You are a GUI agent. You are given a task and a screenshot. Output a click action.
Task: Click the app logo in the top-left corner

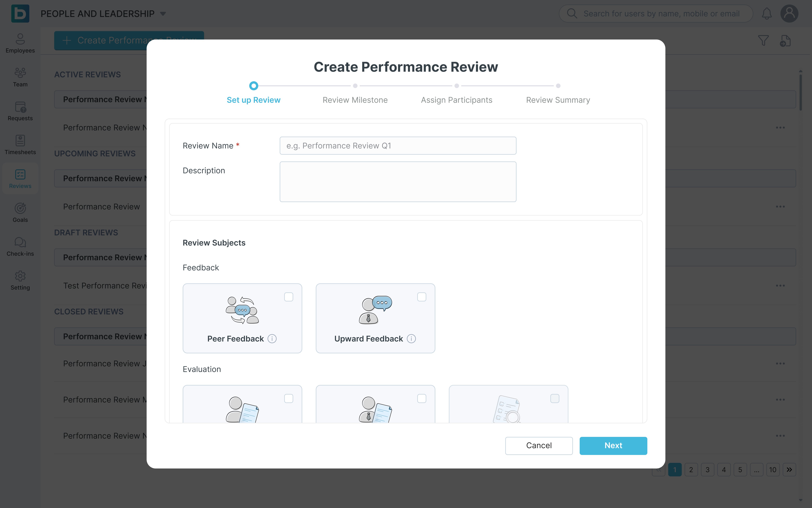(20, 13)
